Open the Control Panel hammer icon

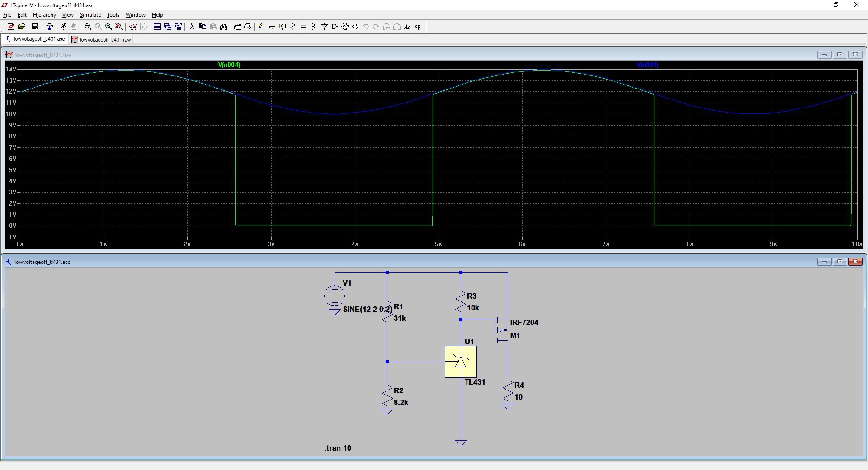[x=49, y=27]
